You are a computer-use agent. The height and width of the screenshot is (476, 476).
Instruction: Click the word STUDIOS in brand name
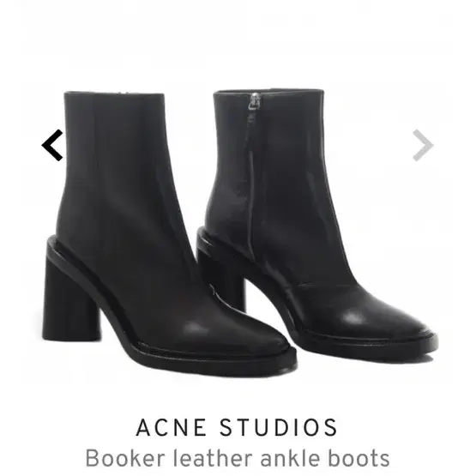pos(278,427)
